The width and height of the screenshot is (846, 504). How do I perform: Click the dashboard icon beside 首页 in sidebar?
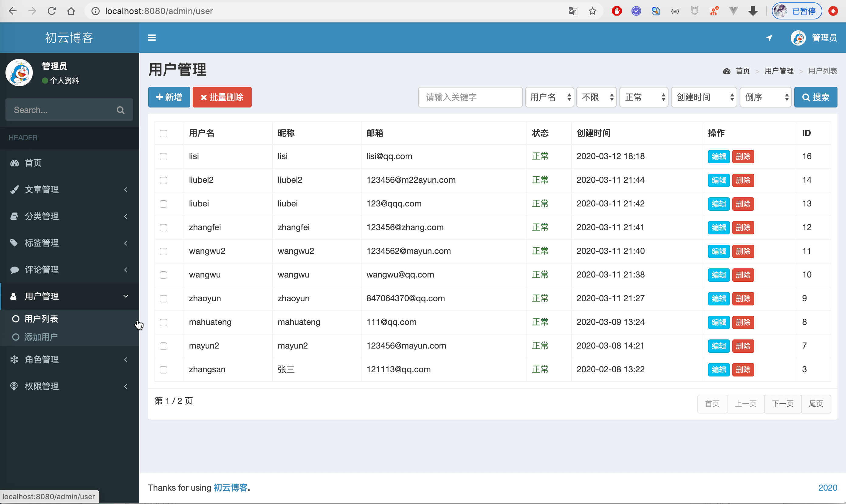pyautogui.click(x=14, y=163)
